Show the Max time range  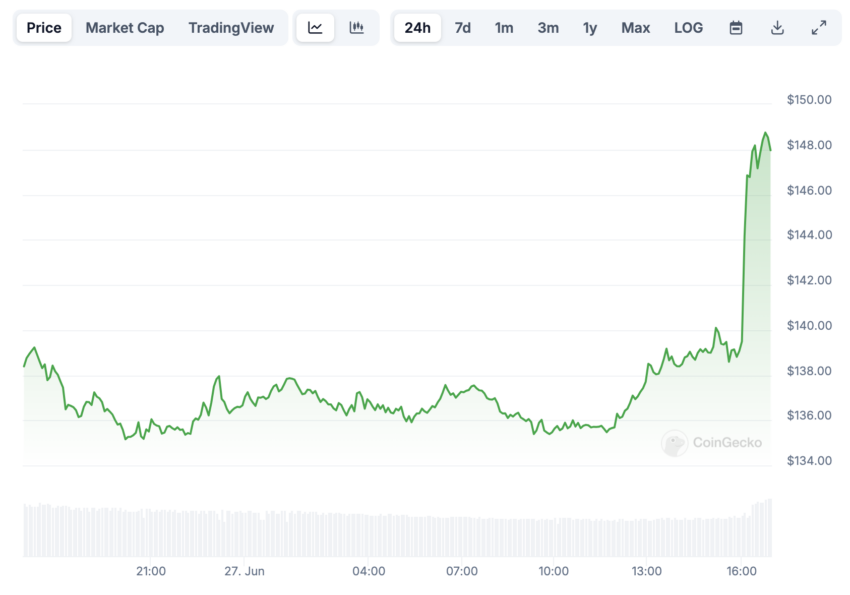[x=635, y=28]
